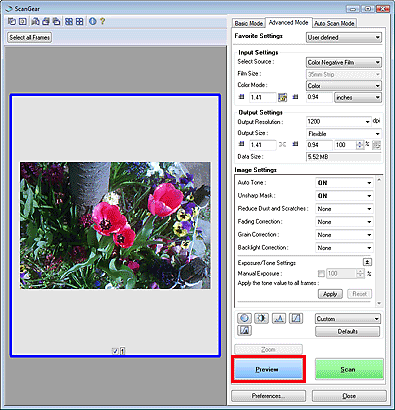
Task: Click the first thumbnail grid toolbar icon
Action: coord(69,22)
